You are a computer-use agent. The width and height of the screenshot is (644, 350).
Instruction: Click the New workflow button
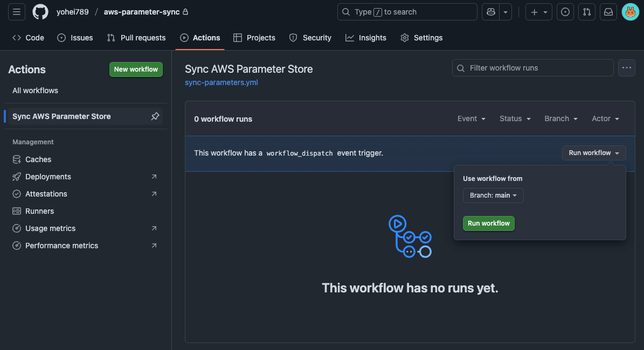click(x=136, y=69)
